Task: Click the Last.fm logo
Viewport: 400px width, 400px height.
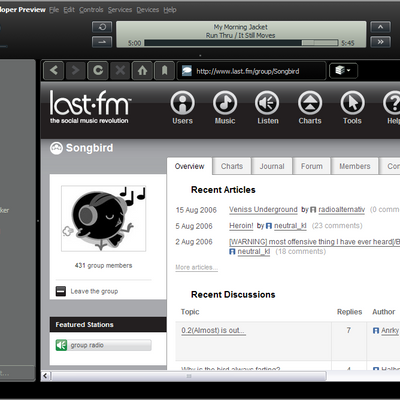Action: 90,107
